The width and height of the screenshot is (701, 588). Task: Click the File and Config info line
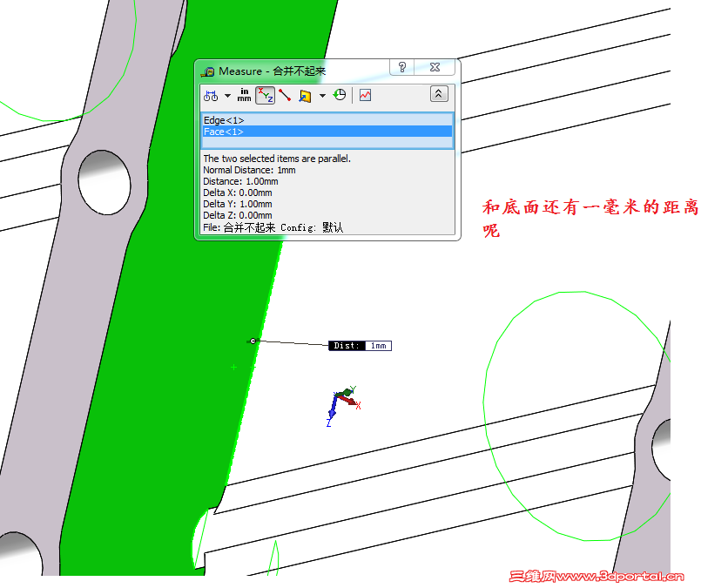[273, 227]
